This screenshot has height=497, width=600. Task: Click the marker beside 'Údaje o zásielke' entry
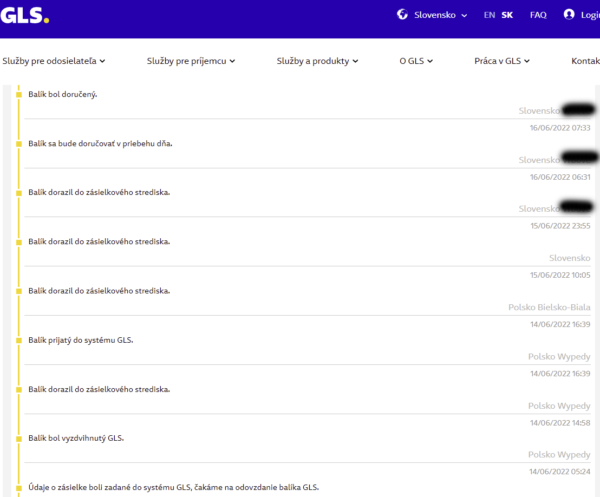tap(18, 487)
